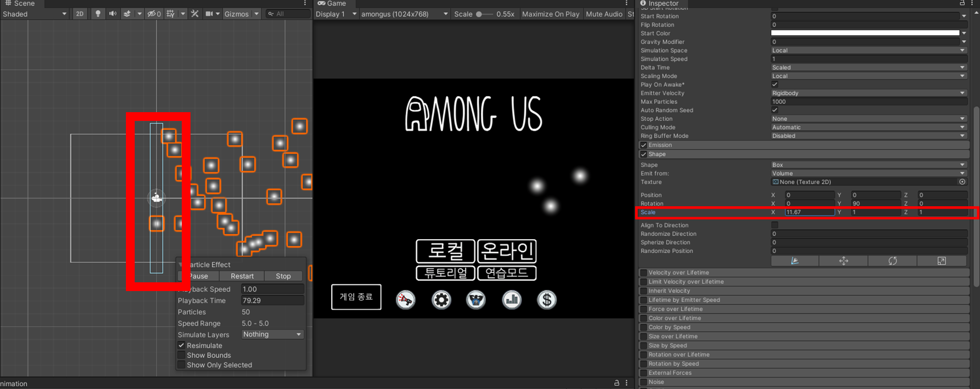
Task: Select the shape rotate tool icon
Action: coord(892,261)
